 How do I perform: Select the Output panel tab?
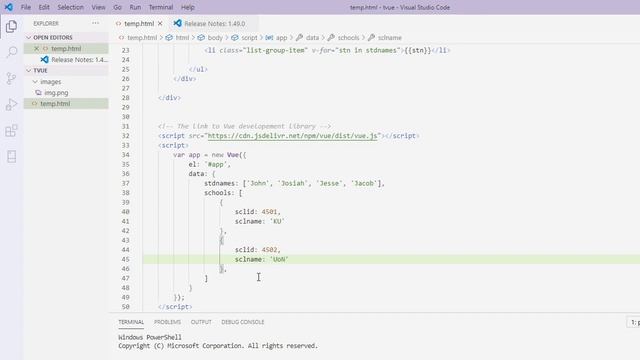(201, 322)
